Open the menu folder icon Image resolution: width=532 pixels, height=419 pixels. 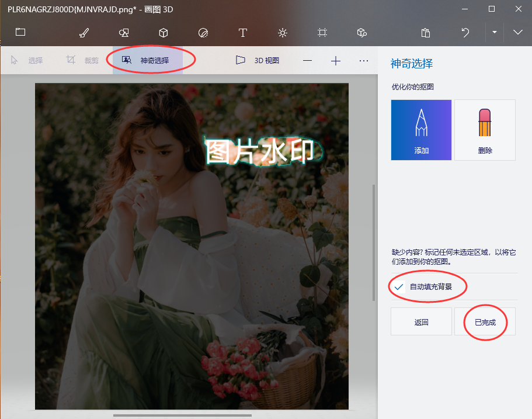coord(20,32)
